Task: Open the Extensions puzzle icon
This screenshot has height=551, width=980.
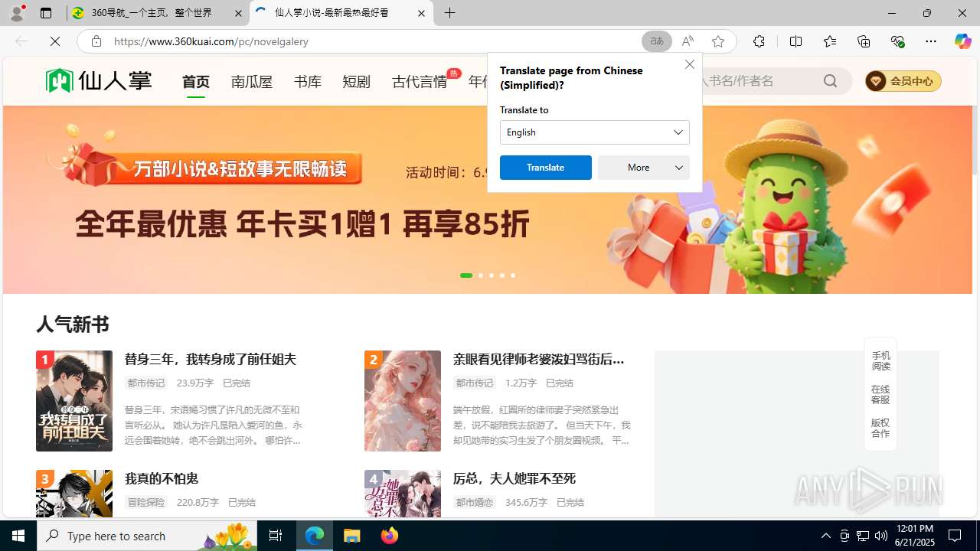Action: (759, 41)
